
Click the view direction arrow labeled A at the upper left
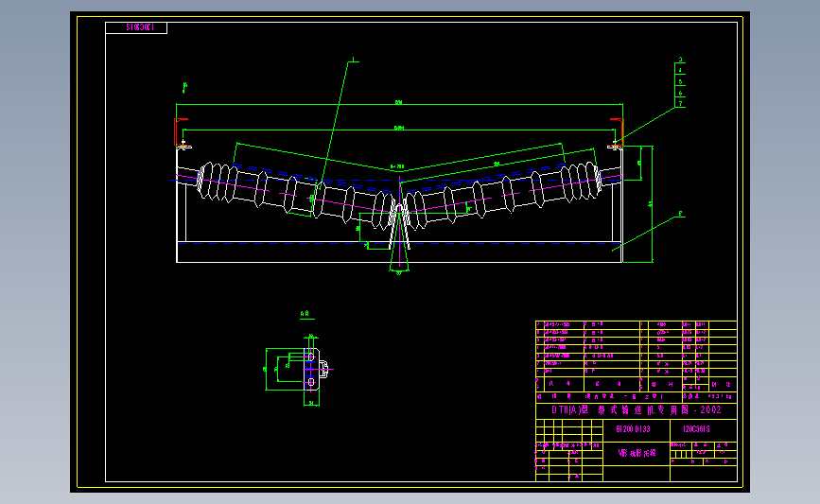[184, 86]
